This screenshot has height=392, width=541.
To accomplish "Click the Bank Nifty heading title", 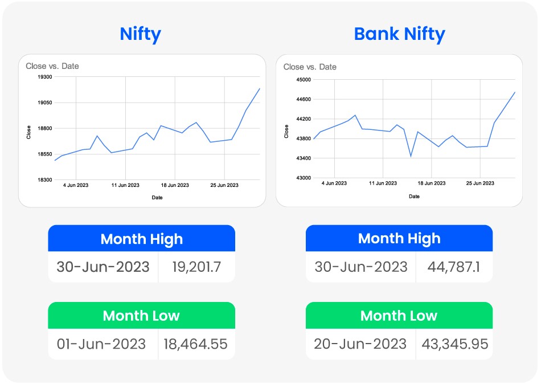I will tap(399, 34).
